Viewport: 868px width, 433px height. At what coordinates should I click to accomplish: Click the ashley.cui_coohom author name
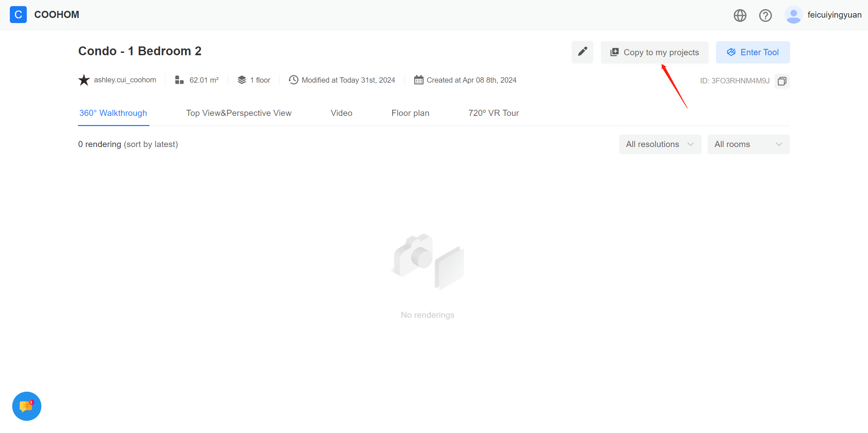pos(125,80)
